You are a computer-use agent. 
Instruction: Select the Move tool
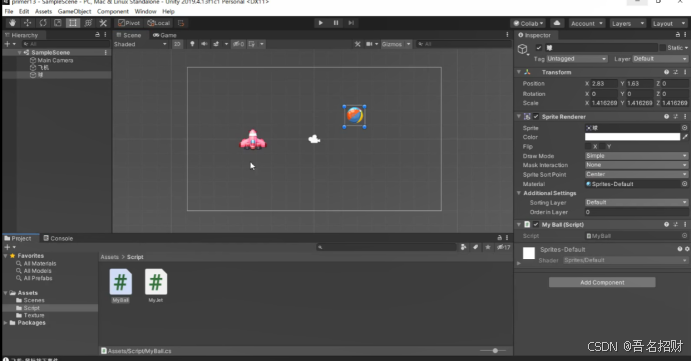point(27,23)
